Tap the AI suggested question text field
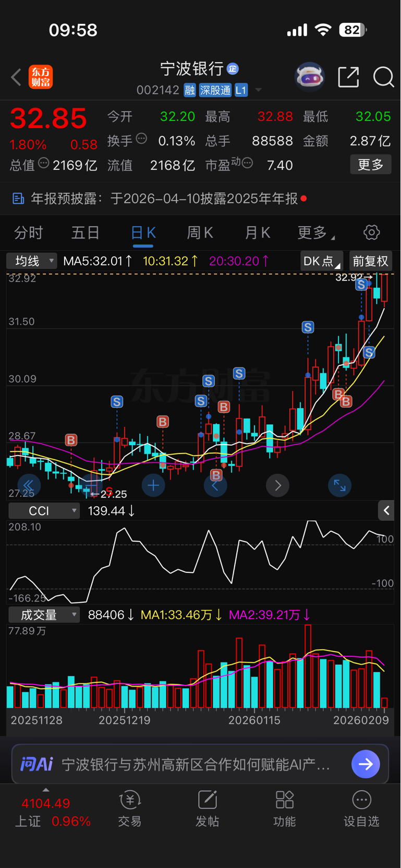Viewport: 401px width, 868px height. click(196, 764)
